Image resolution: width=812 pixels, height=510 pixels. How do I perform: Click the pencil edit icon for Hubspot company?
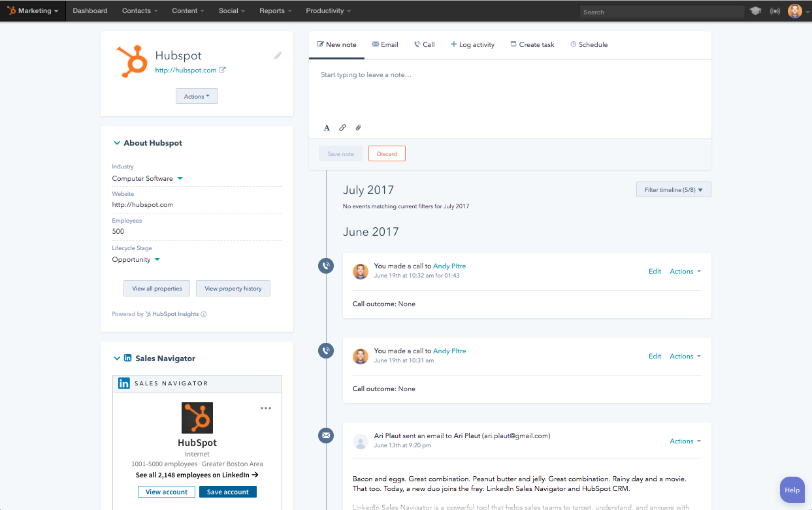[278, 56]
